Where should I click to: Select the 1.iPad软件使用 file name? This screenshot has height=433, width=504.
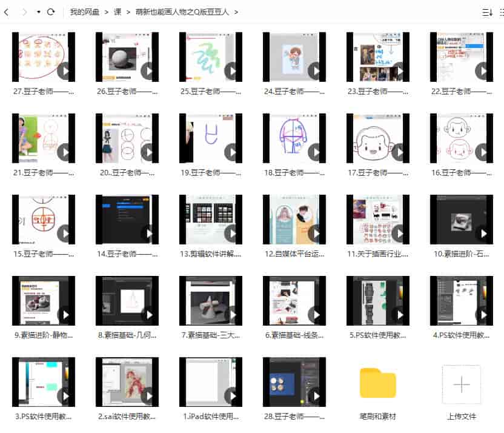tap(211, 417)
